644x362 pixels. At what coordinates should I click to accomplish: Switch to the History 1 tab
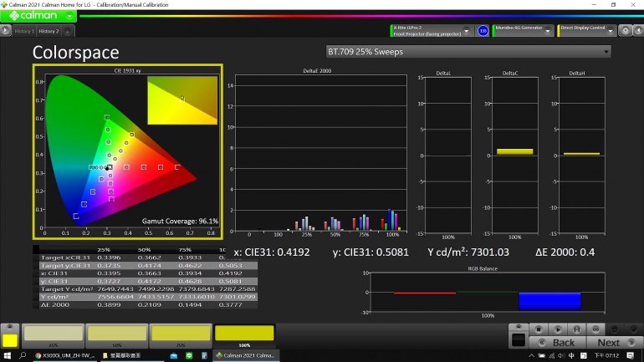[x=24, y=31]
